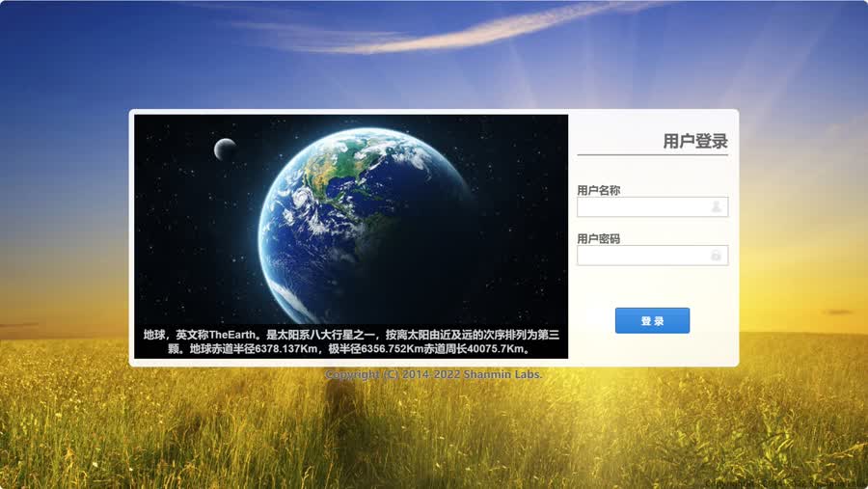Click empty panel space above 登录 button
Viewport: 868px width, 489px height.
[652, 285]
